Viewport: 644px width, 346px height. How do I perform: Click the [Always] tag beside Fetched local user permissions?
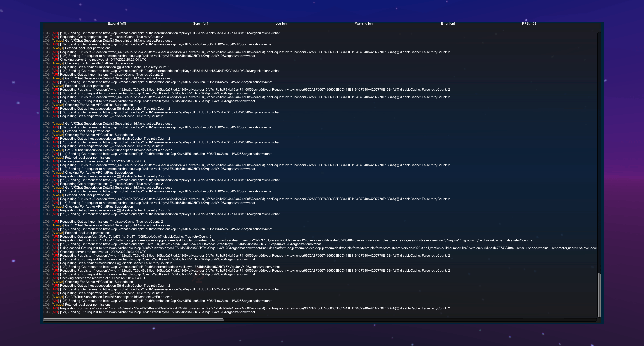click(57, 48)
